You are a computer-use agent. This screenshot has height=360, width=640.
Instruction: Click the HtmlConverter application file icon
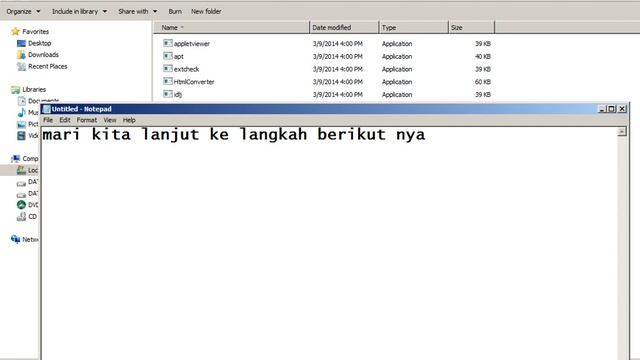pos(168,81)
